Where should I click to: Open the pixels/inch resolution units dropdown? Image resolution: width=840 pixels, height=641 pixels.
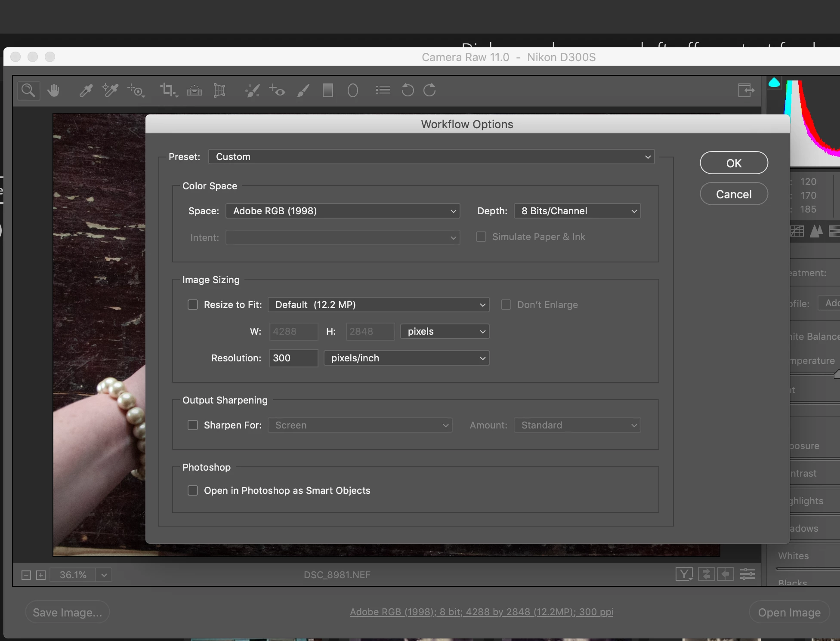pos(406,358)
